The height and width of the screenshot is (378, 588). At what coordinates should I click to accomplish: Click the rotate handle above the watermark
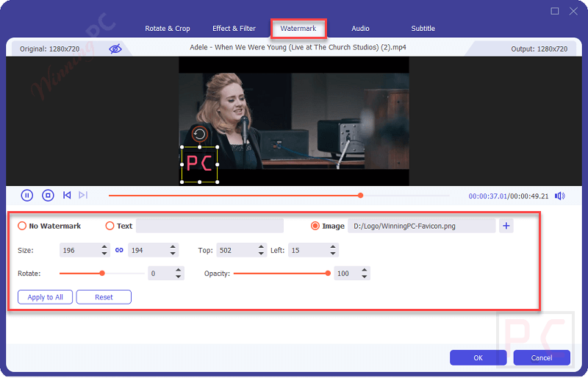coord(199,134)
